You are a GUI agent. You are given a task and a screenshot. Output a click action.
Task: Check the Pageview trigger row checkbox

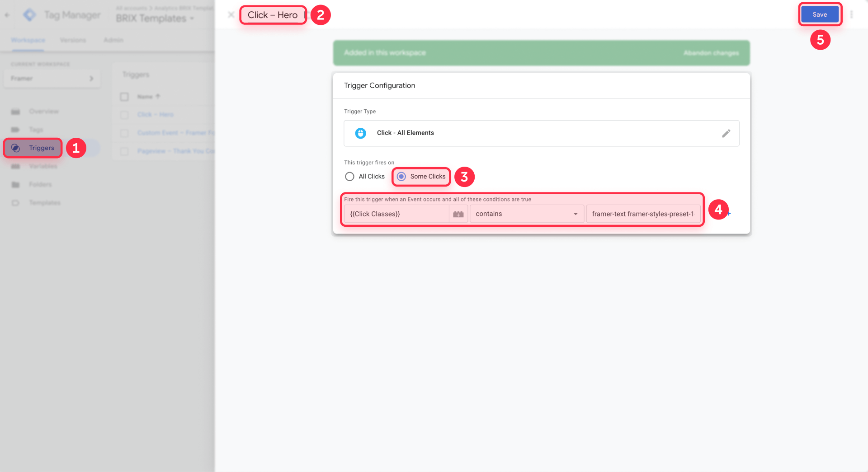click(124, 151)
